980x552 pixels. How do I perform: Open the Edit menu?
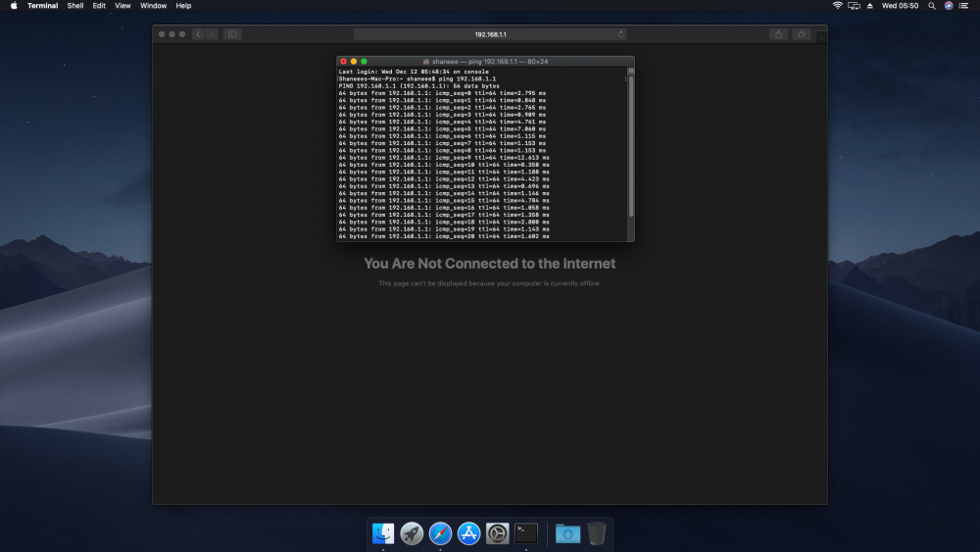99,6
